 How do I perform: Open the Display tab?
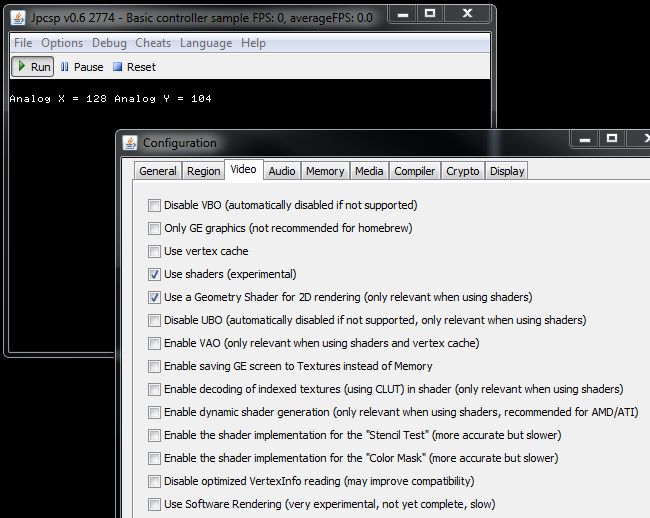(507, 171)
